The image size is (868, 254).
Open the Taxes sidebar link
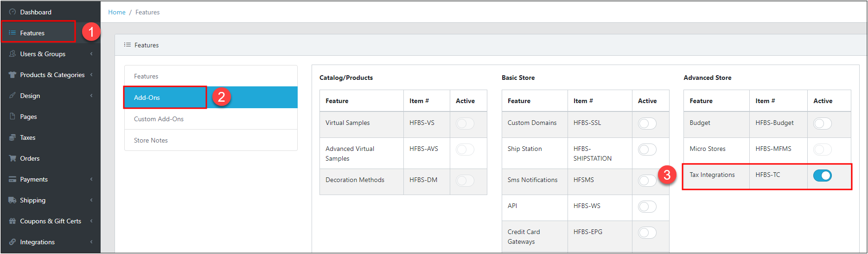click(x=28, y=137)
